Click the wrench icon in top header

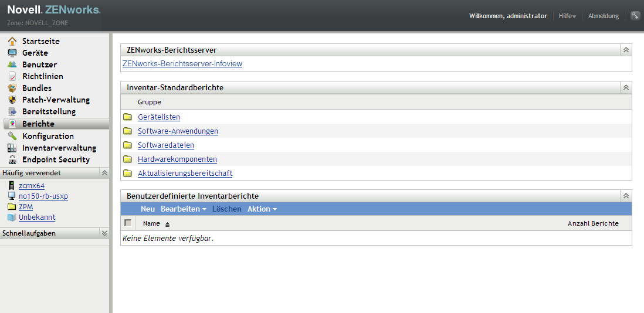coord(635,16)
